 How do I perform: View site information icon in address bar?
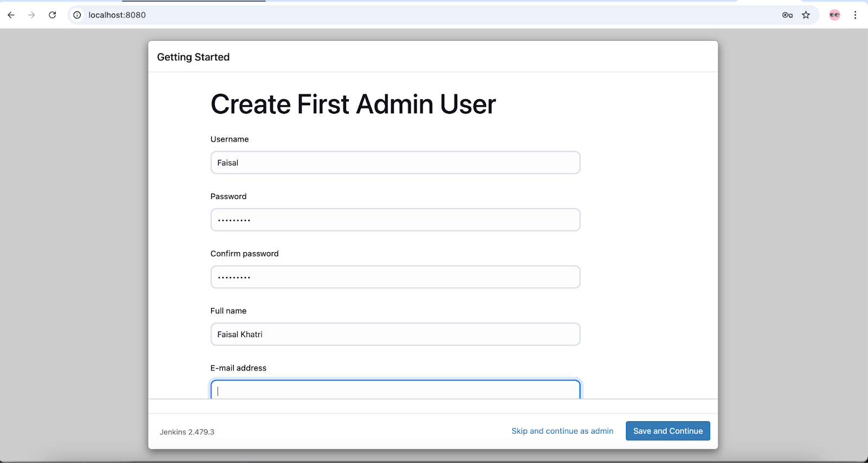(x=77, y=15)
